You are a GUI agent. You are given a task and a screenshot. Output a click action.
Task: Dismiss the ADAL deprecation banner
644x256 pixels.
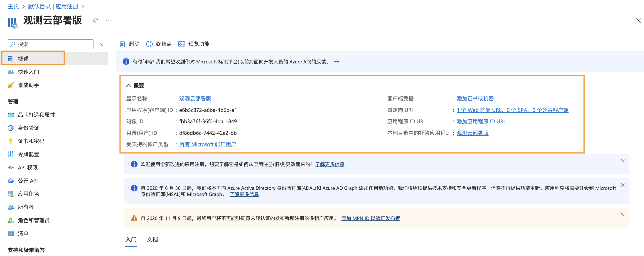(x=622, y=185)
